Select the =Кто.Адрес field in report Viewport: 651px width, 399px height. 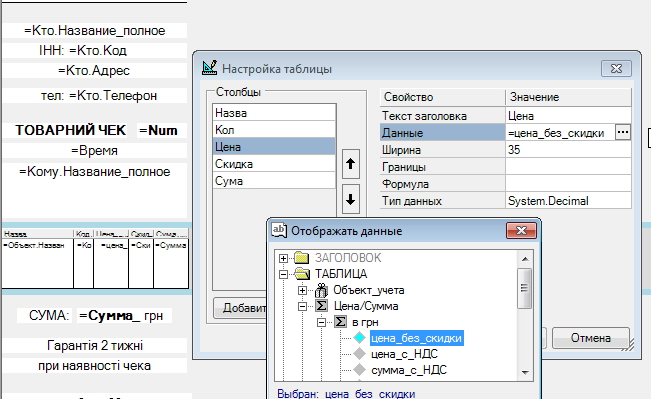94,70
